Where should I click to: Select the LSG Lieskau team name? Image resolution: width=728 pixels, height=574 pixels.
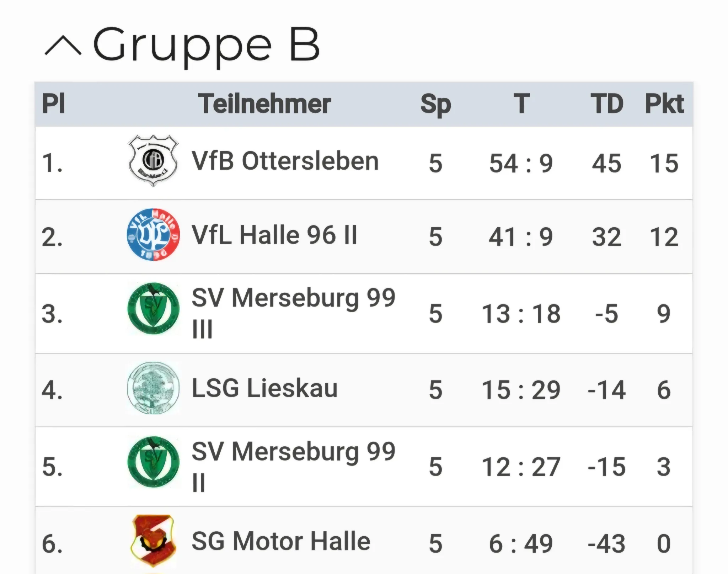(264, 388)
